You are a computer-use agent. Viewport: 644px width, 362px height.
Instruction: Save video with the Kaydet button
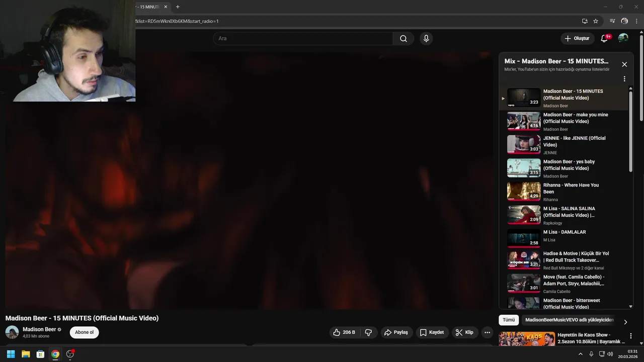432,332
